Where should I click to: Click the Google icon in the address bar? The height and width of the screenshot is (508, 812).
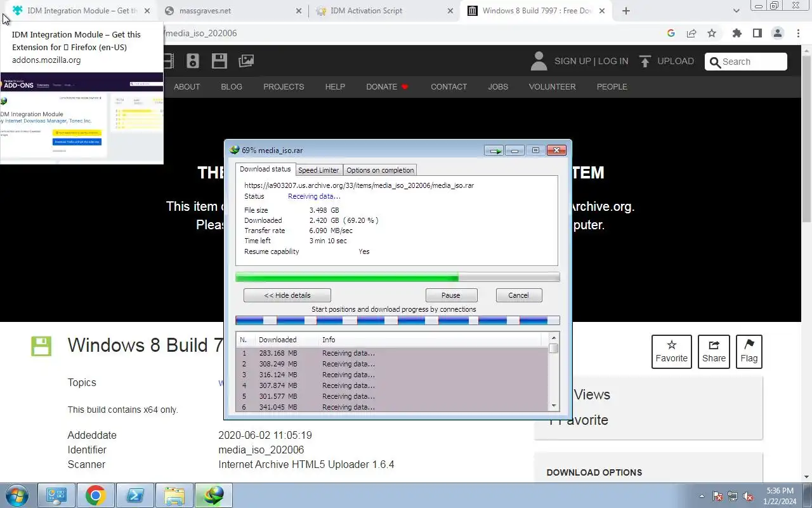(x=671, y=33)
